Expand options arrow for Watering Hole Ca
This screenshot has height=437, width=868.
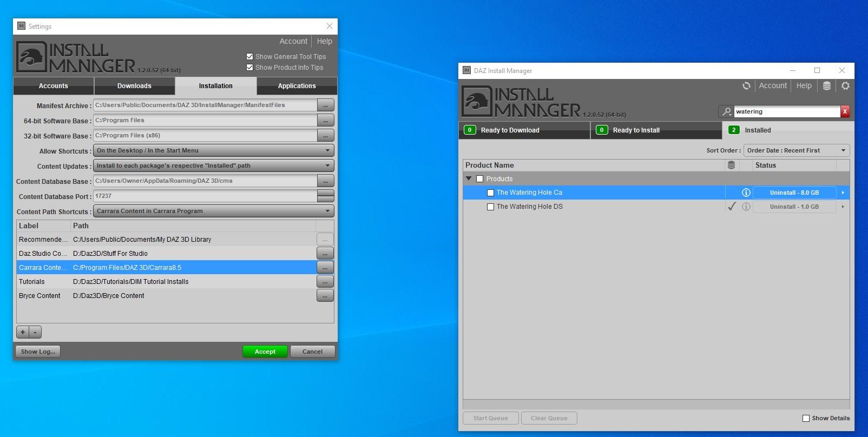click(x=843, y=193)
